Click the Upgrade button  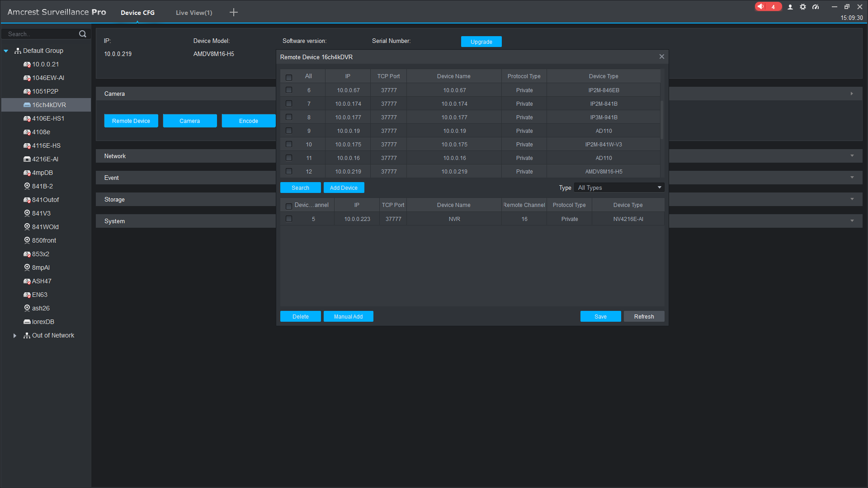point(481,42)
